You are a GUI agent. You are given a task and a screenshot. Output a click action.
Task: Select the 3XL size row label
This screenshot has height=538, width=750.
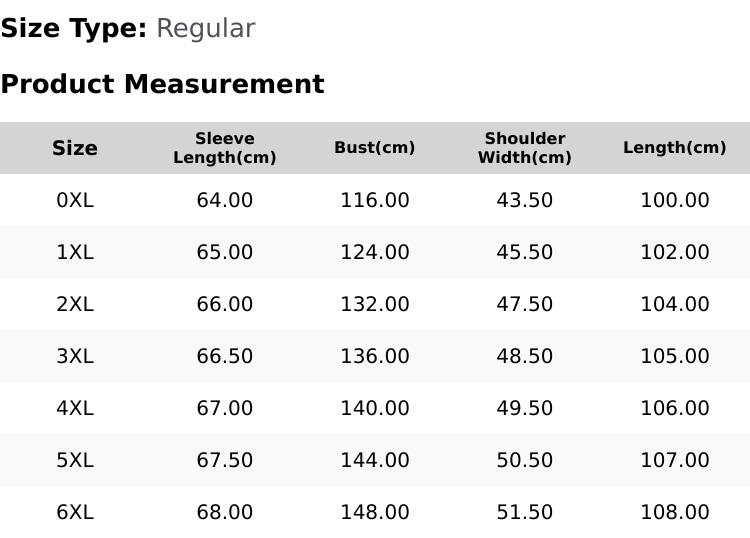click(75, 356)
